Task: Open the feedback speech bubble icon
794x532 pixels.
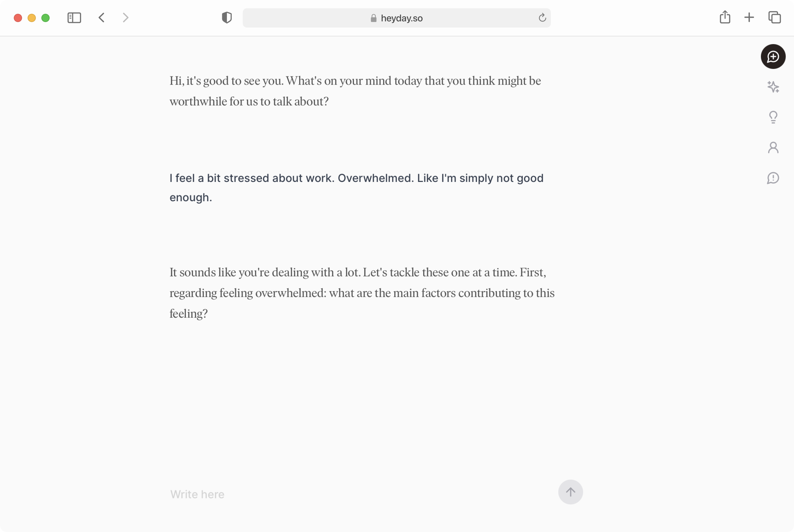Action: pos(773,178)
